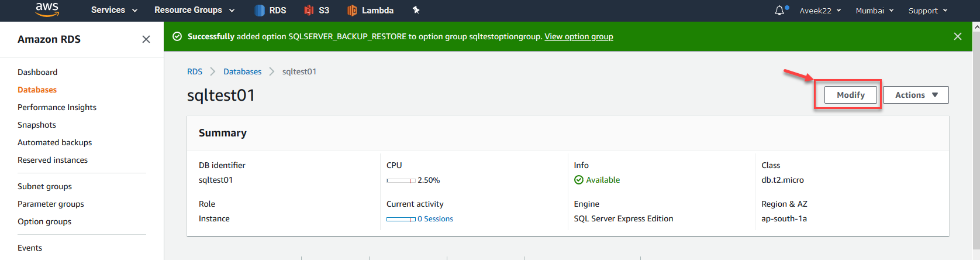Click the AWS logo icon
This screenshot has width=980, height=260.
coord(47,9)
